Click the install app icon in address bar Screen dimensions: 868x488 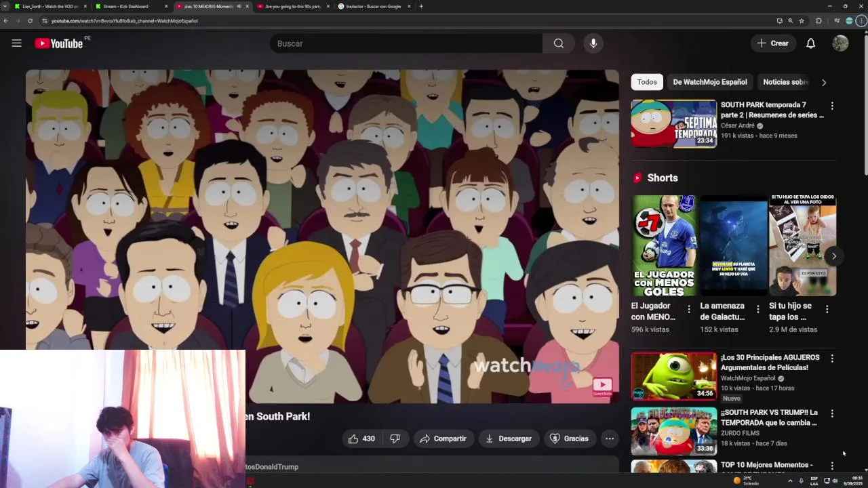779,21
